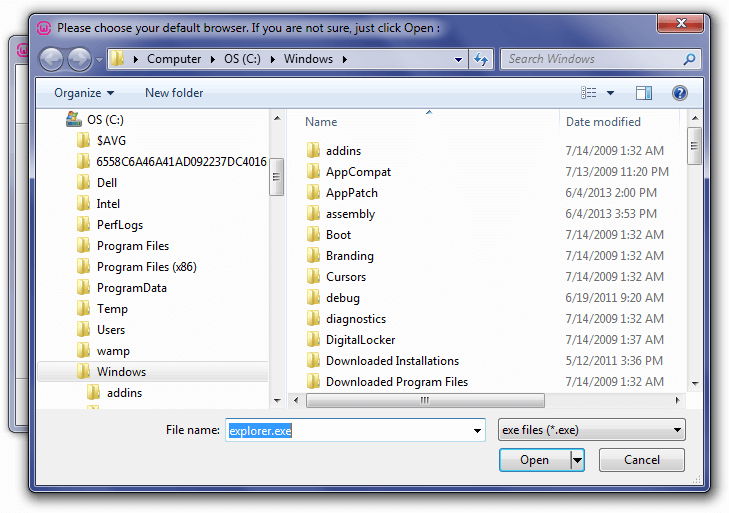Expand the Open button split arrow
This screenshot has height=513, width=729.
(577, 460)
